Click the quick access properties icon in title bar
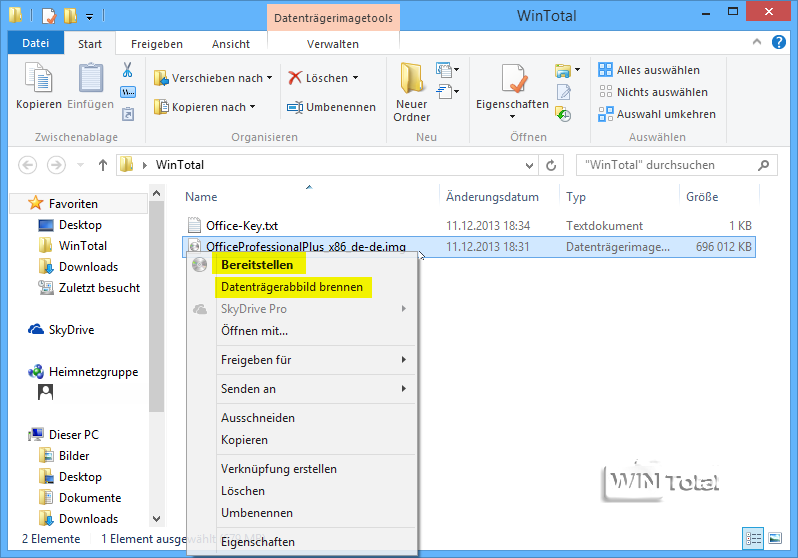 [x=49, y=16]
